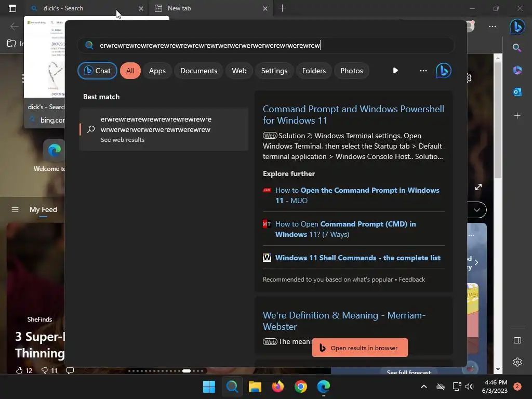The height and width of the screenshot is (399, 532).
Task: Open comments on SheFinds article
Action: tap(70, 370)
